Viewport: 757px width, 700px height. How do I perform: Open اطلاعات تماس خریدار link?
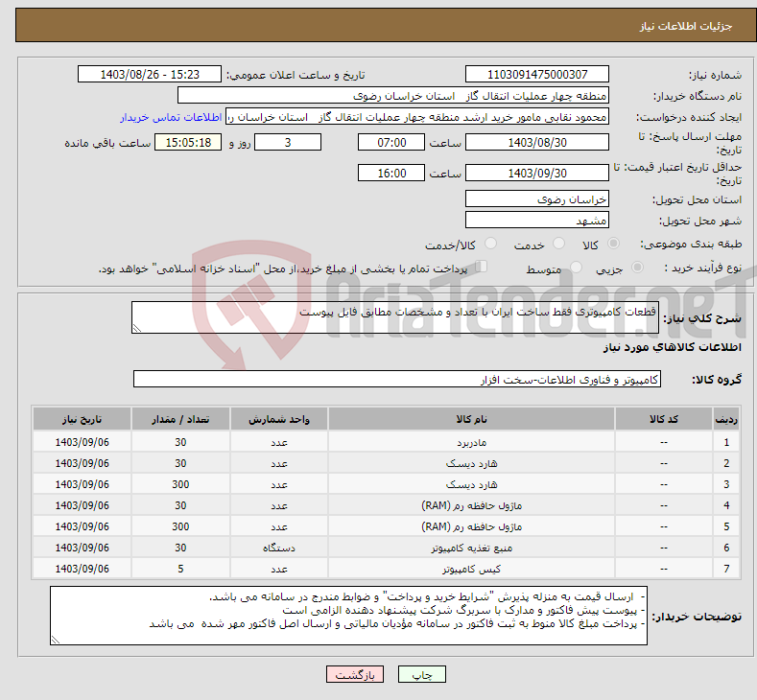171,117
